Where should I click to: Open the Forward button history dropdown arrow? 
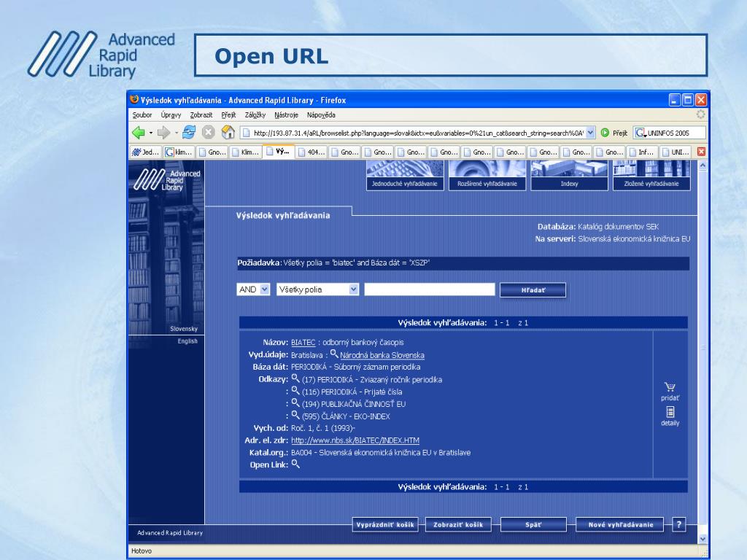[176, 133]
